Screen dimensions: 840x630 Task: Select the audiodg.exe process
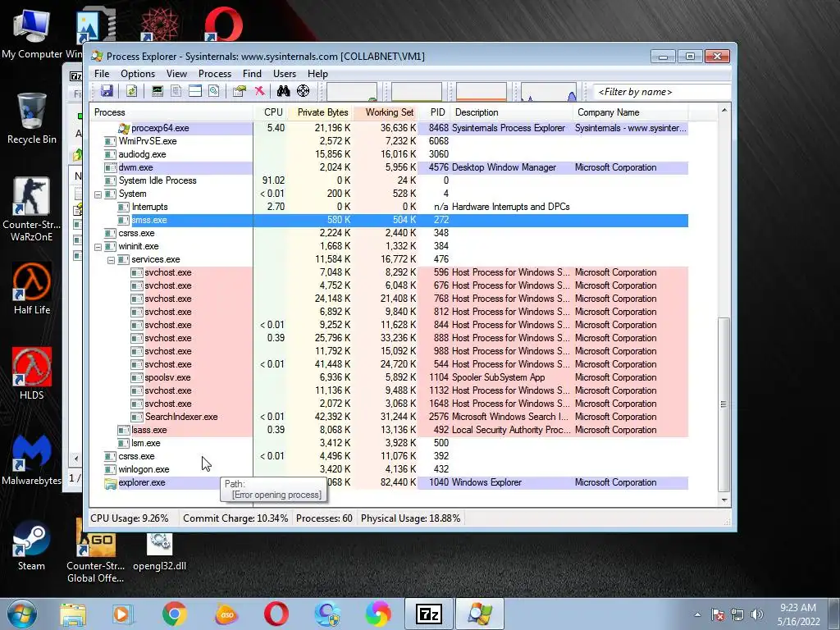[x=389, y=154]
